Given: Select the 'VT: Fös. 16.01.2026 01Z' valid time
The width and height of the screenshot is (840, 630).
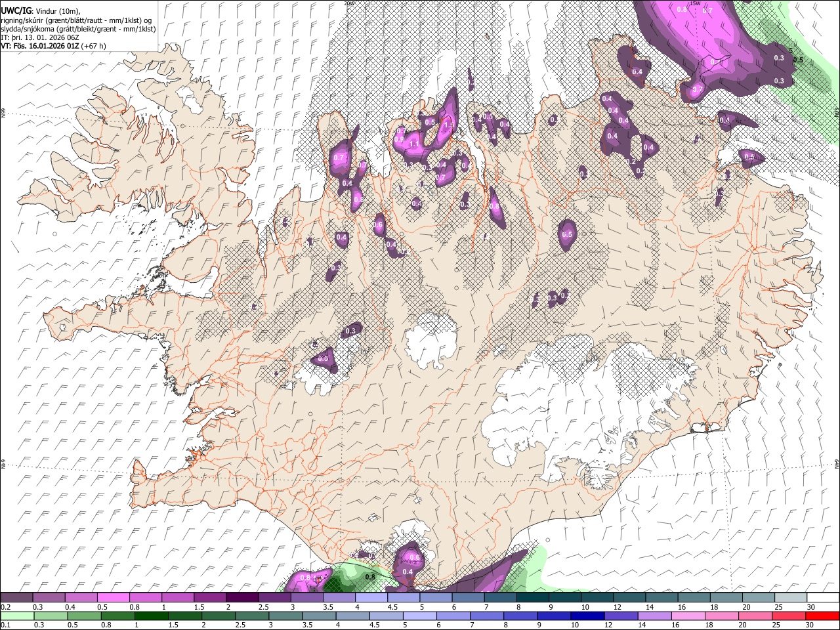Looking at the screenshot, I should tap(40, 46).
